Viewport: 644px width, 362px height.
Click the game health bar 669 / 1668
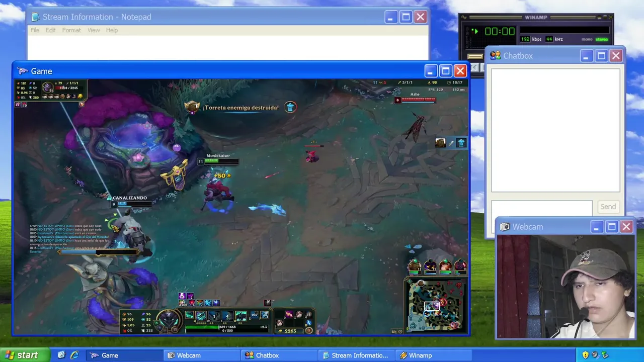[227, 327]
